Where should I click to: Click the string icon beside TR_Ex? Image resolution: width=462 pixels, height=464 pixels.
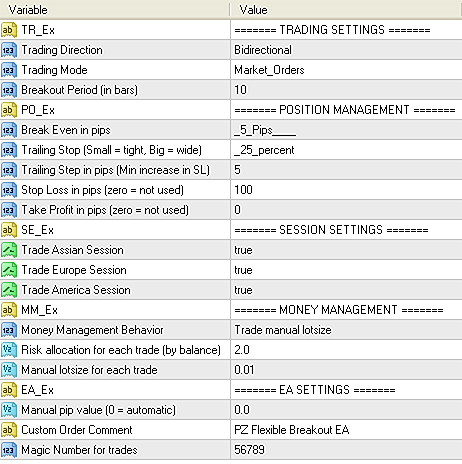(x=9, y=30)
